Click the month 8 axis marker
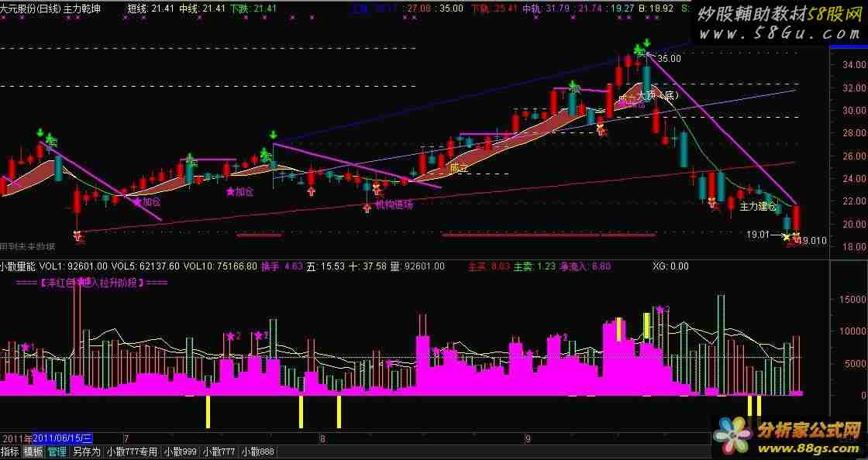868x460 pixels. tap(322, 439)
